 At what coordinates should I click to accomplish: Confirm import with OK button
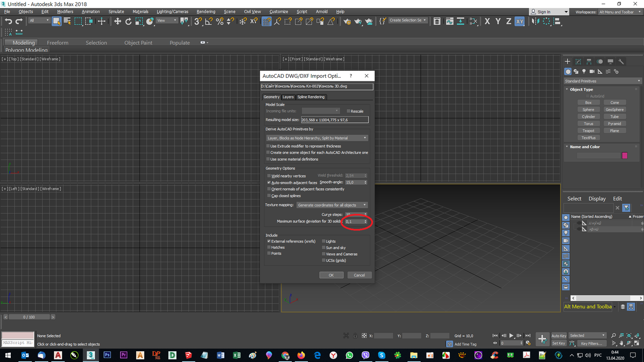[x=331, y=275]
